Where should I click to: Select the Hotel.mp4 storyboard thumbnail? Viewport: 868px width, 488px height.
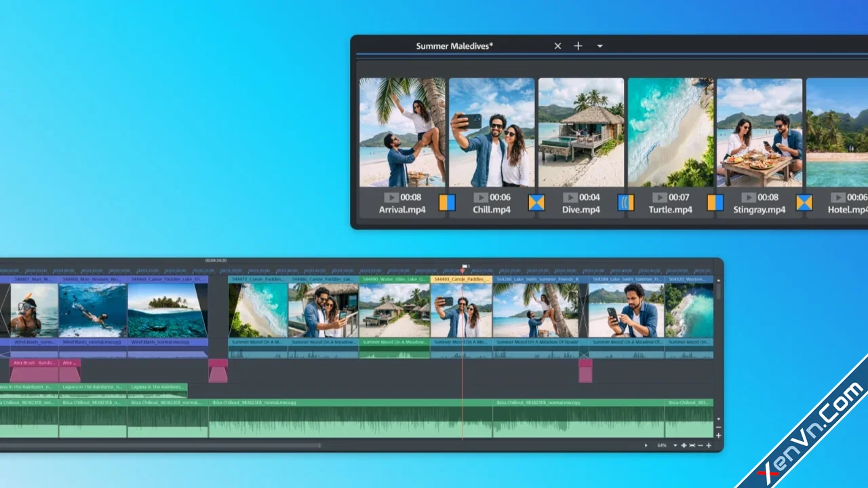(837, 132)
